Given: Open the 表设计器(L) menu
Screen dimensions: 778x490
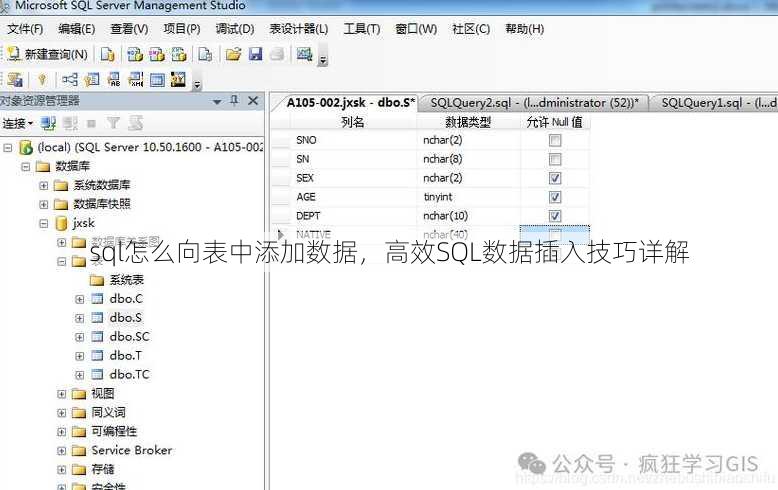Looking at the screenshot, I should [299, 29].
